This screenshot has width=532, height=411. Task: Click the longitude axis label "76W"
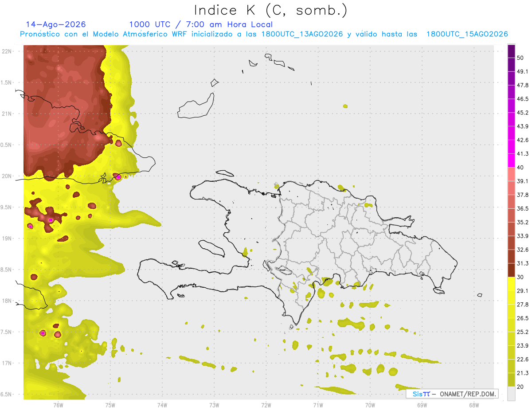[x=58, y=405]
